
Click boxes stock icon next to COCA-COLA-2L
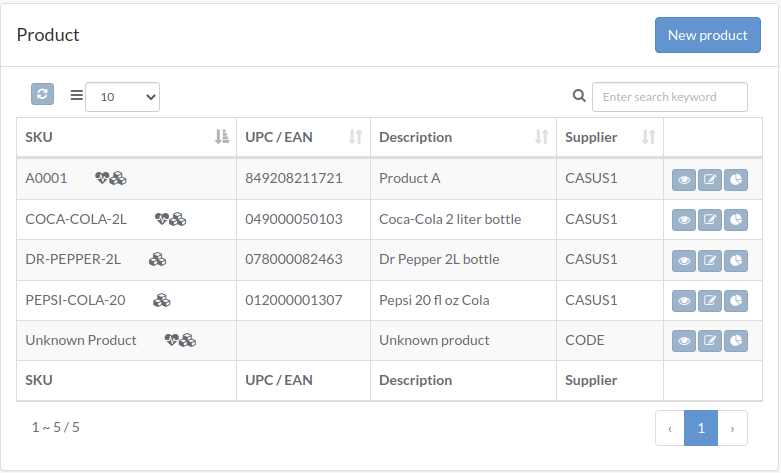click(178, 219)
